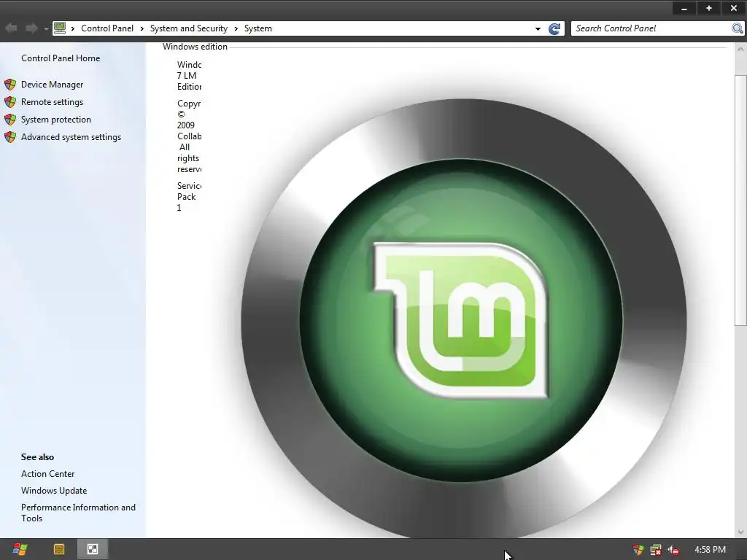
Task: Go forward with the Forward arrow
Action: (31, 28)
